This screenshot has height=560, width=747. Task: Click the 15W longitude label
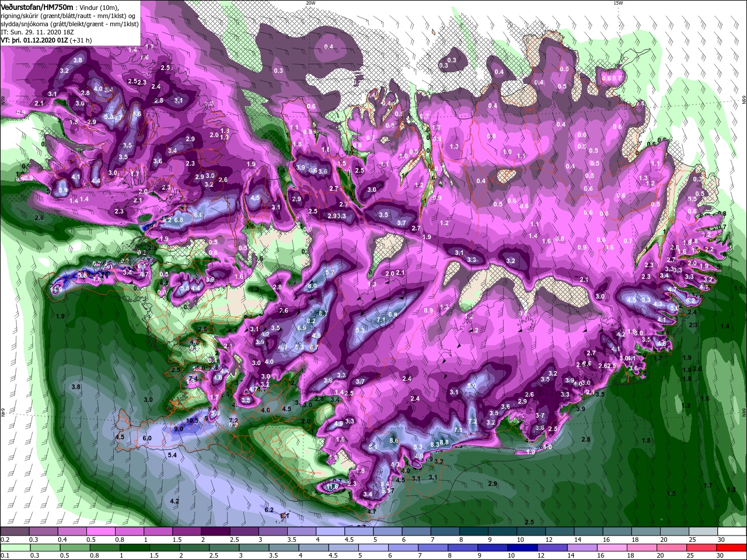point(618,3)
